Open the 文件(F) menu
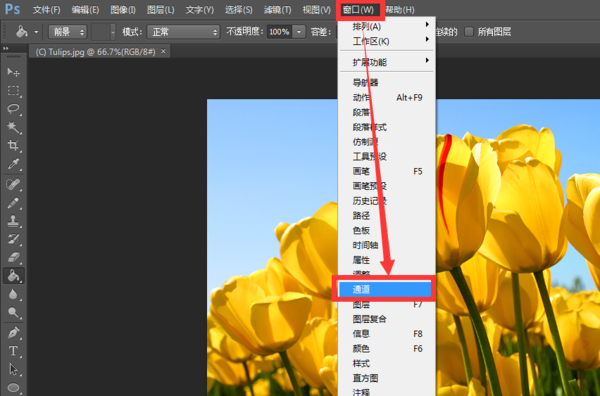Image resolution: width=600 pixels, height=396 pixels. [46, 10]
